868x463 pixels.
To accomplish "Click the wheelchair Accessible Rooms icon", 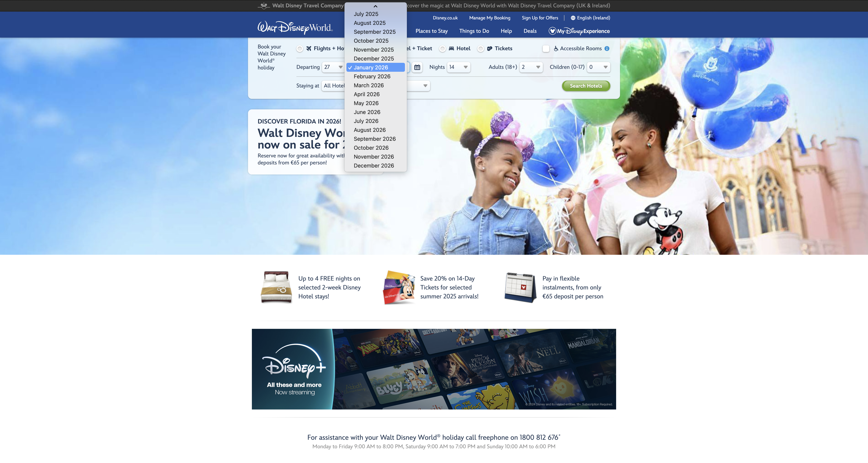I will [556, 48].
